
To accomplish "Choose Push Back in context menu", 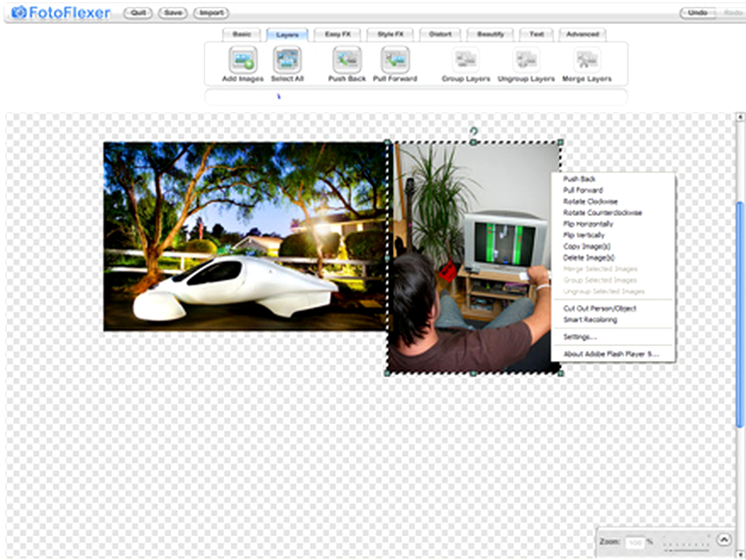I will (579, 179).
